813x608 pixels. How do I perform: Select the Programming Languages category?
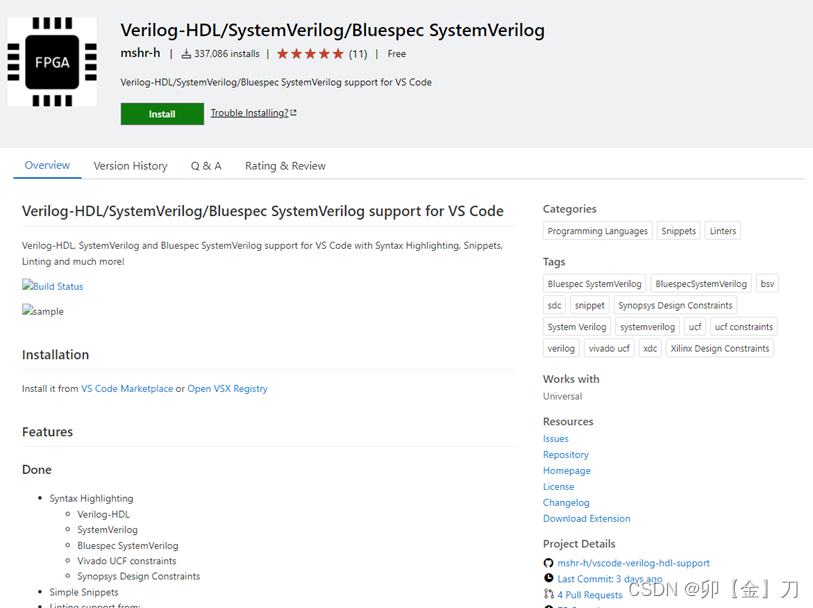pyautogui.click(x=597, y=231)
